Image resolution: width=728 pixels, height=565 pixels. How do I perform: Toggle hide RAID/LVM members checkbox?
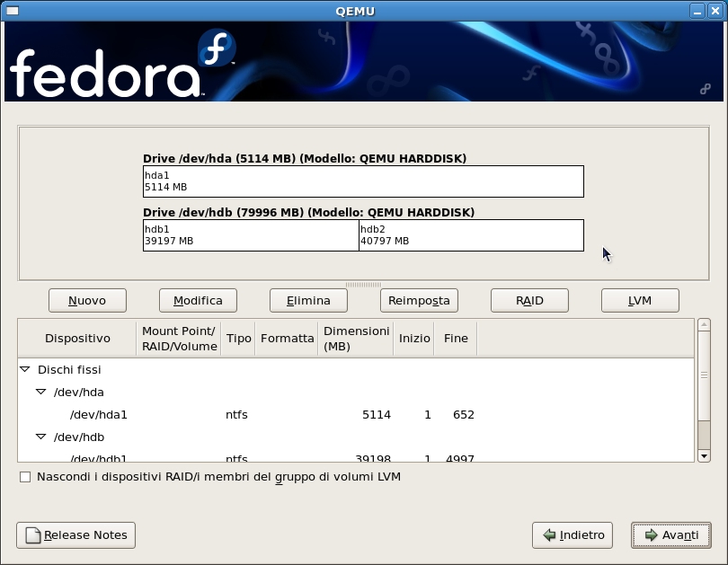25,477
